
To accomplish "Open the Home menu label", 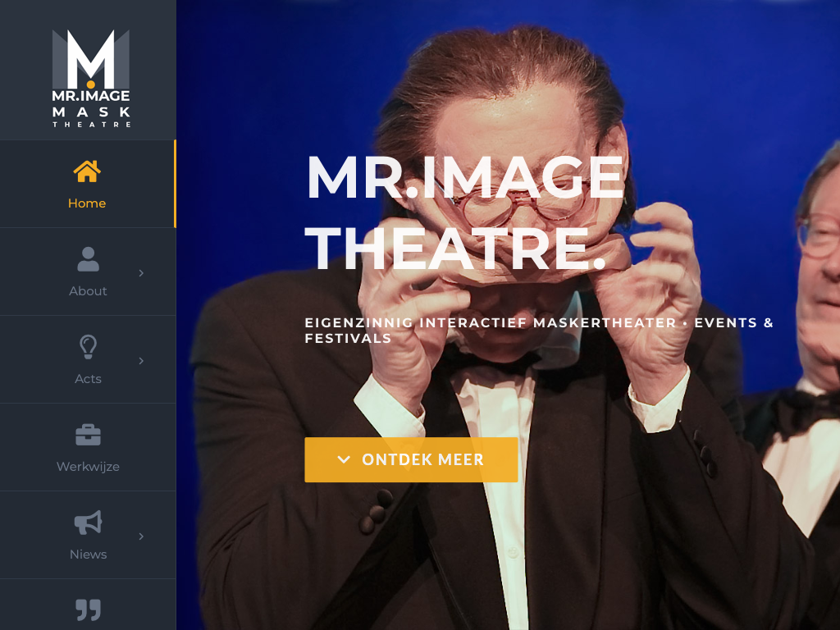I will (x=87, y=203).
